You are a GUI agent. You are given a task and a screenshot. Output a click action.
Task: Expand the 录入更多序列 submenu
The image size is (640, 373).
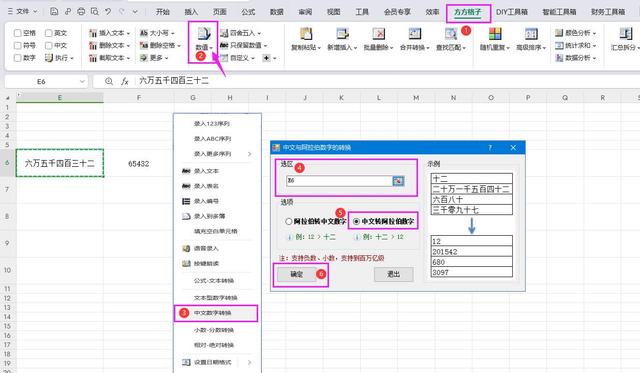[249, 154]
